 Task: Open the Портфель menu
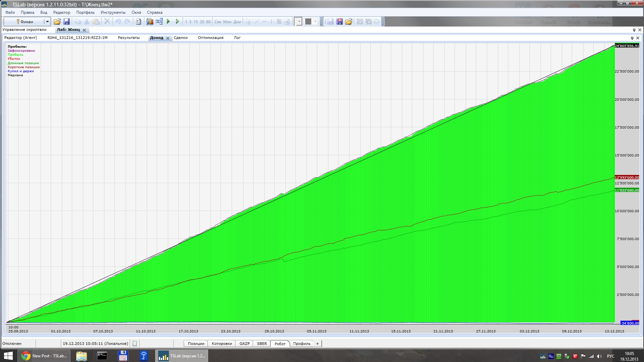[85, 12]
